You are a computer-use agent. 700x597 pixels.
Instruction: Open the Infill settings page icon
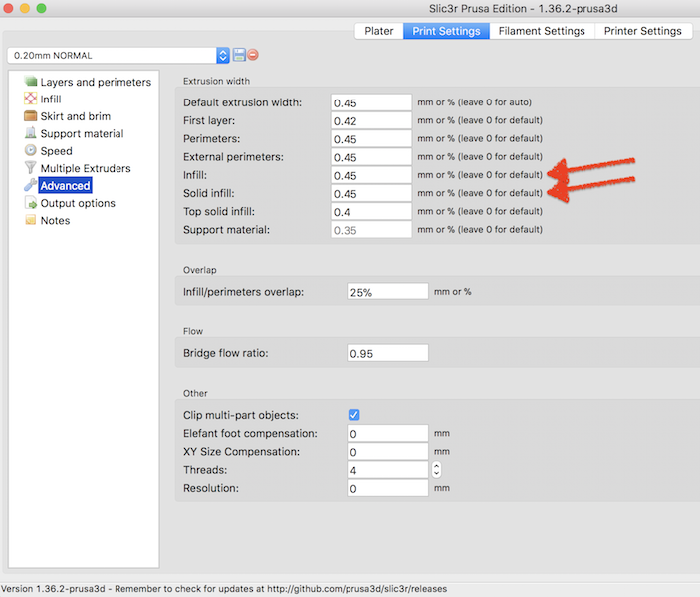(x=30, y=99)
